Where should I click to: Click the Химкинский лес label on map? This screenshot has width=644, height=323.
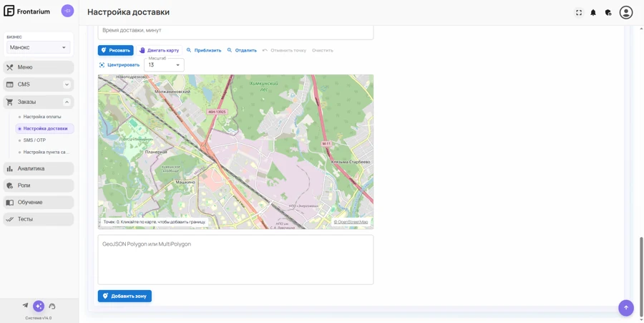pyautogui.click(x=264, y=85)
